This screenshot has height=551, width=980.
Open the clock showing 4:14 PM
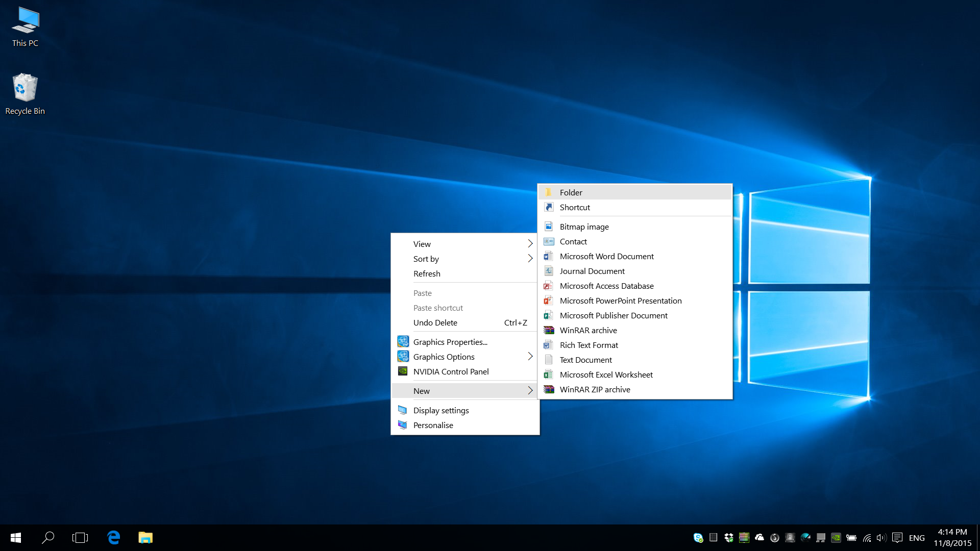pos(952,538)
